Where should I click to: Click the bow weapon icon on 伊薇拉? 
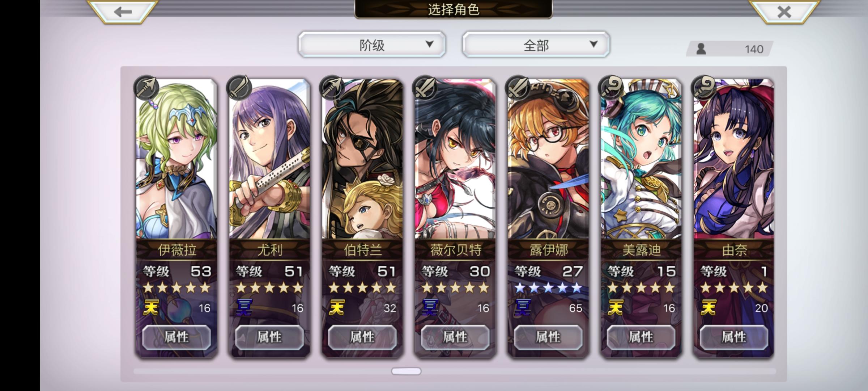pyautogui.click(x=146, y=88)
